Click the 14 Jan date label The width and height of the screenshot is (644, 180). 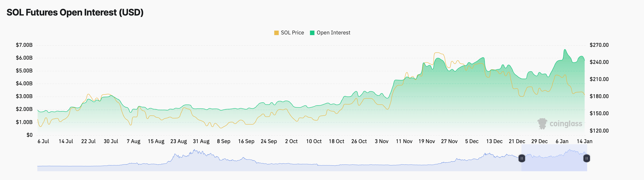click(584, 141)
